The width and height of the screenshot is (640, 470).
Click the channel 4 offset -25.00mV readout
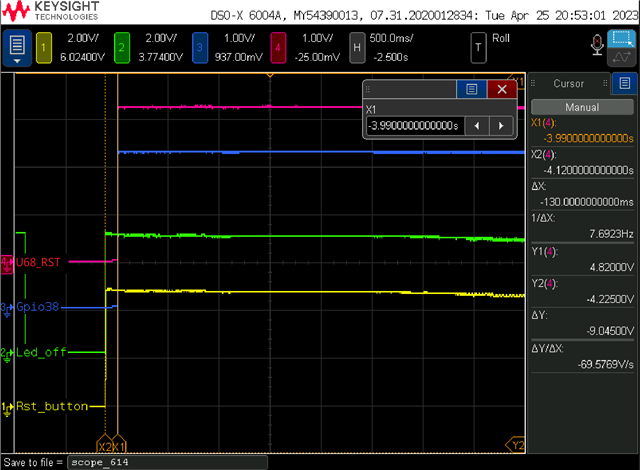(x=317, y=57)
